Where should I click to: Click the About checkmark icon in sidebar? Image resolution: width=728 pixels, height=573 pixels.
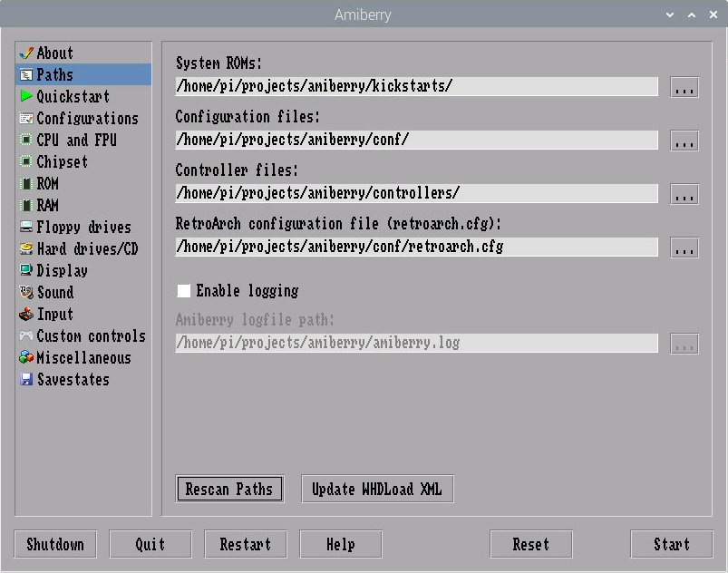28,53
